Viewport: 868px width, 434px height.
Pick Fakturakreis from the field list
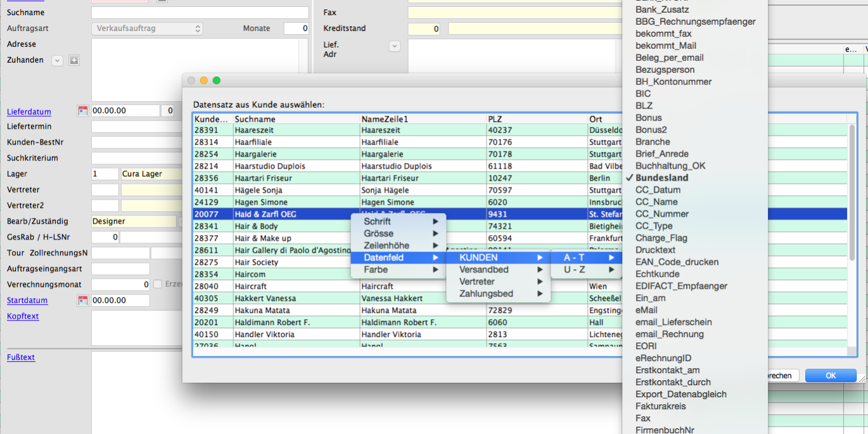(x=695, y=407)
